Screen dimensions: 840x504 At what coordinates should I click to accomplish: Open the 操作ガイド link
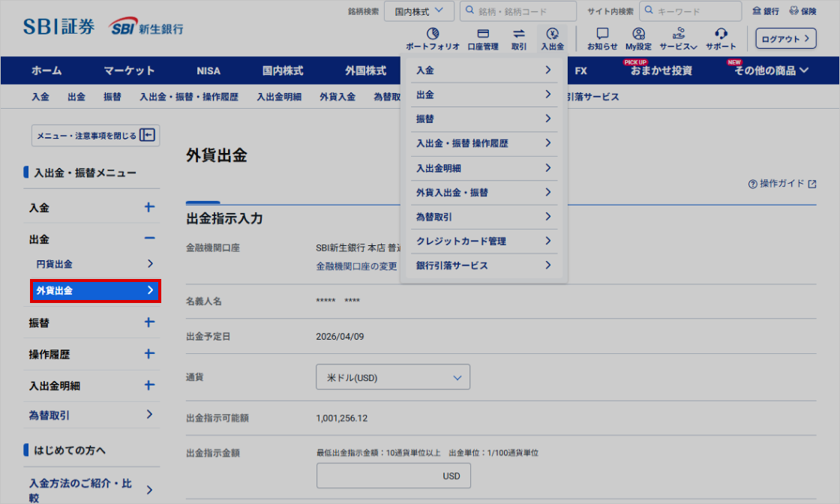click(x=782, y=184)
